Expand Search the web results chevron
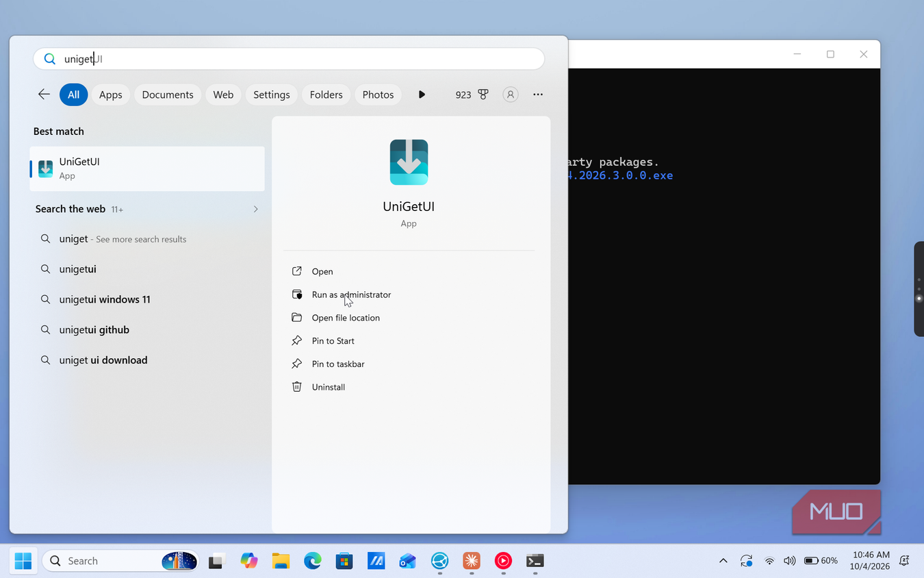This screenshot has width=924, height=578. [255, 209]
